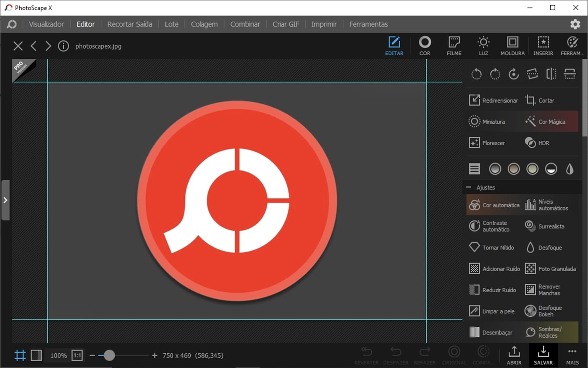Open the Criar GIF menu item
Viewport: 588px width, 368px height.
click(x=286, y=24)
